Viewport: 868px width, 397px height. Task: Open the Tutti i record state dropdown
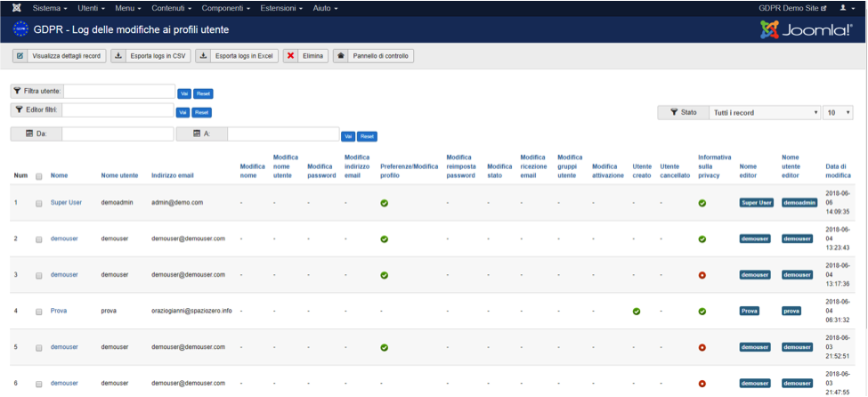click(x=765, y=112)
